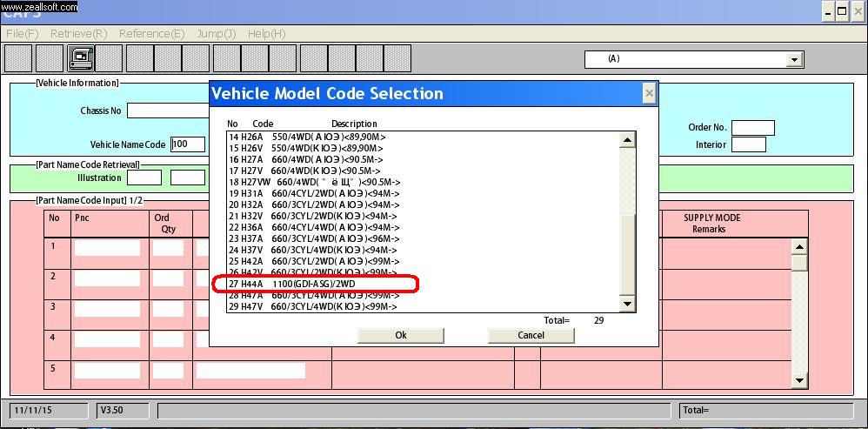This screenshot has height=429, width=868.
Task: Click the Vehicle Name Code field
Action: coord(187,144)
